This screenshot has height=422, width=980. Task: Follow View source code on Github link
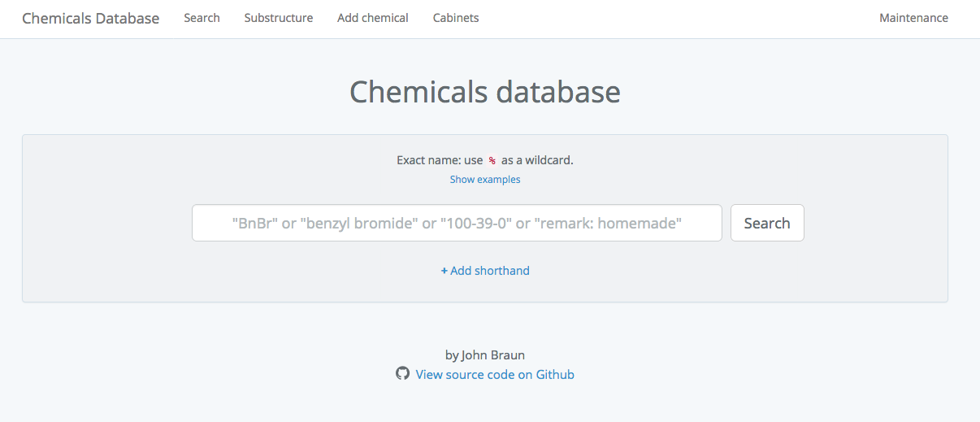click(495, 375)
